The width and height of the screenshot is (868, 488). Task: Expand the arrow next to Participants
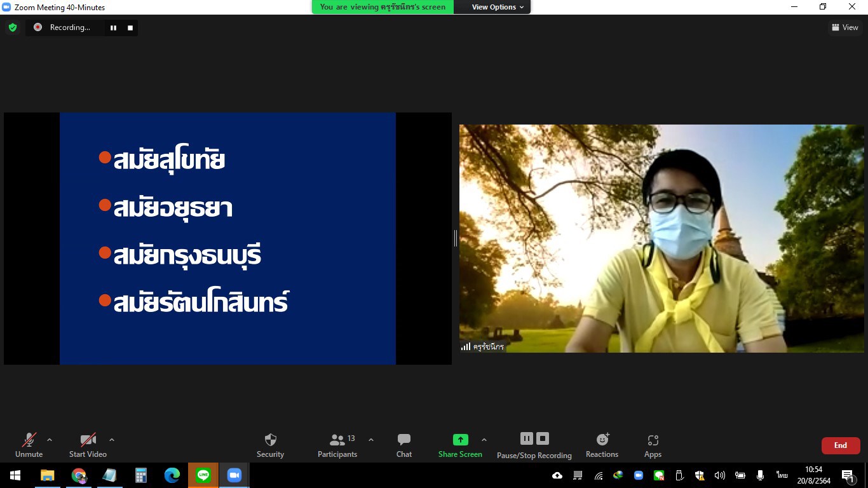(x=371, y=440)
